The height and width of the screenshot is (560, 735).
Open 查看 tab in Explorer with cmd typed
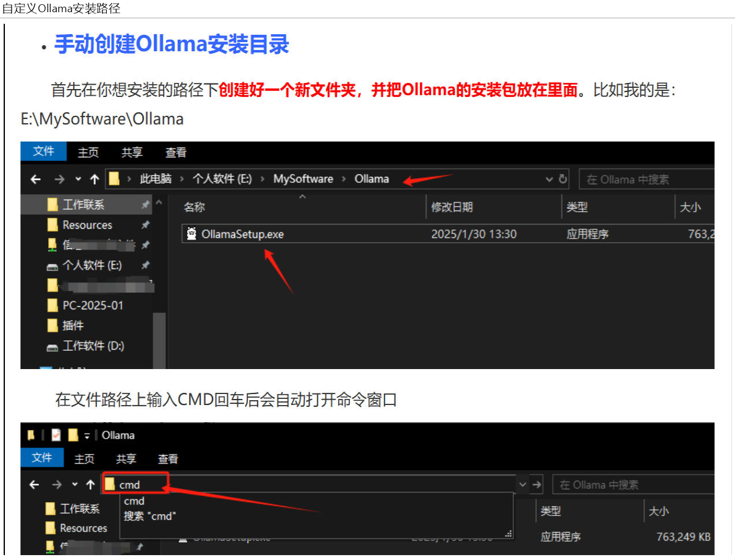168,459
